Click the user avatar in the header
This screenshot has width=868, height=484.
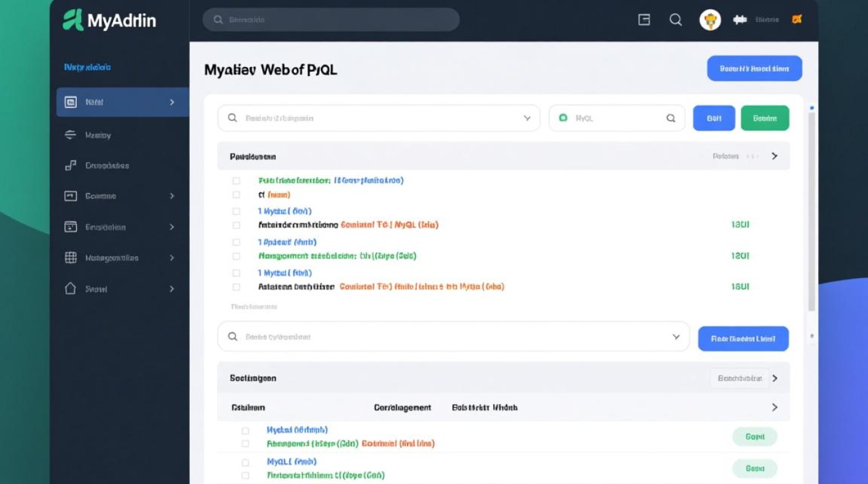[x=710, y=20]
